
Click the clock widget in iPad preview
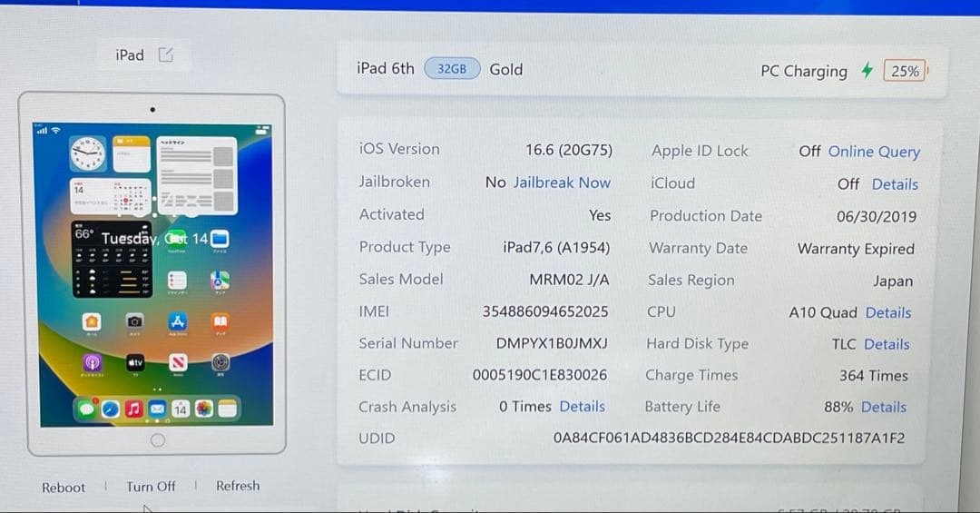88,154
